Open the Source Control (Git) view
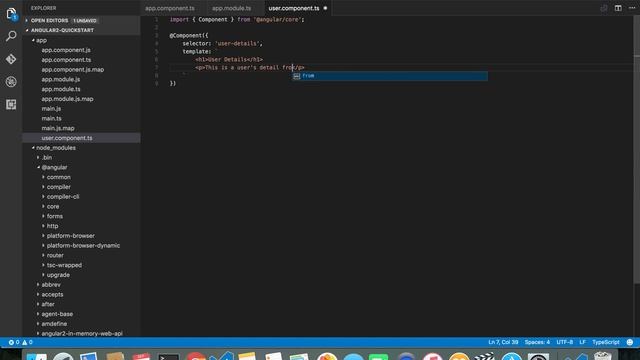This screenshot has width=640, height=360. tap(11, 59)
